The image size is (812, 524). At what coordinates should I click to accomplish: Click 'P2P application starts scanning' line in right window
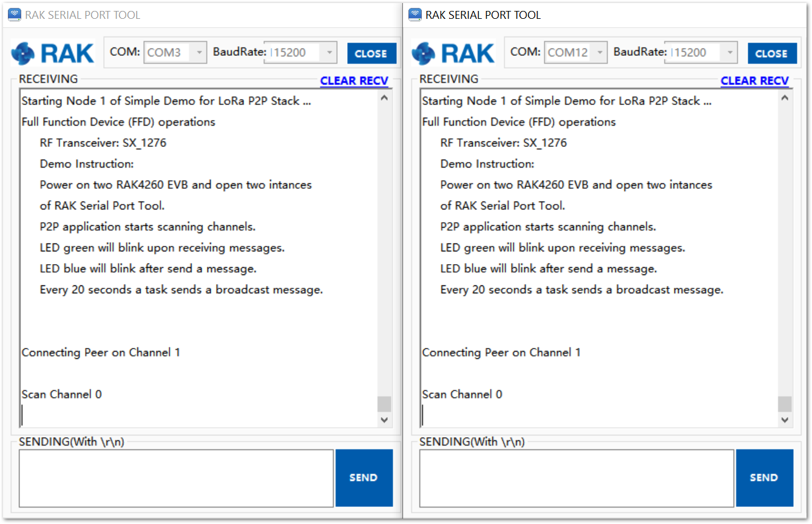point(548,227)
